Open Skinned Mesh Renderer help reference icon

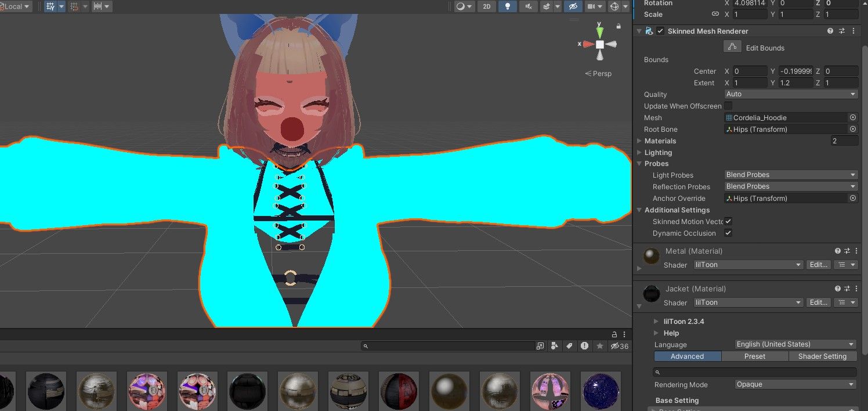coord(830,31)
